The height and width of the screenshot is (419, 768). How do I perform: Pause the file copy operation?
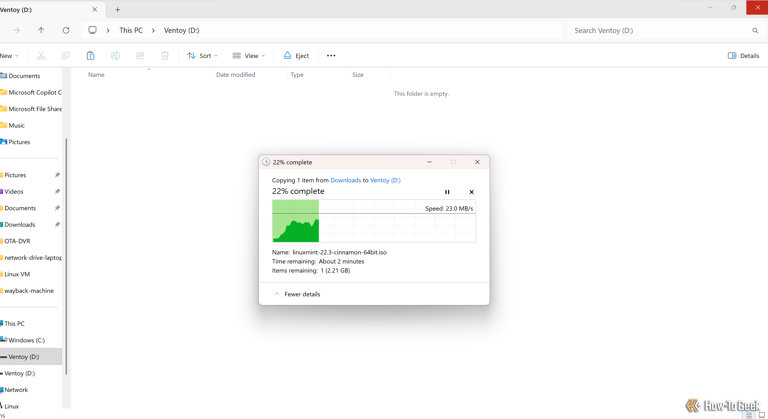[x=447, y=192]
